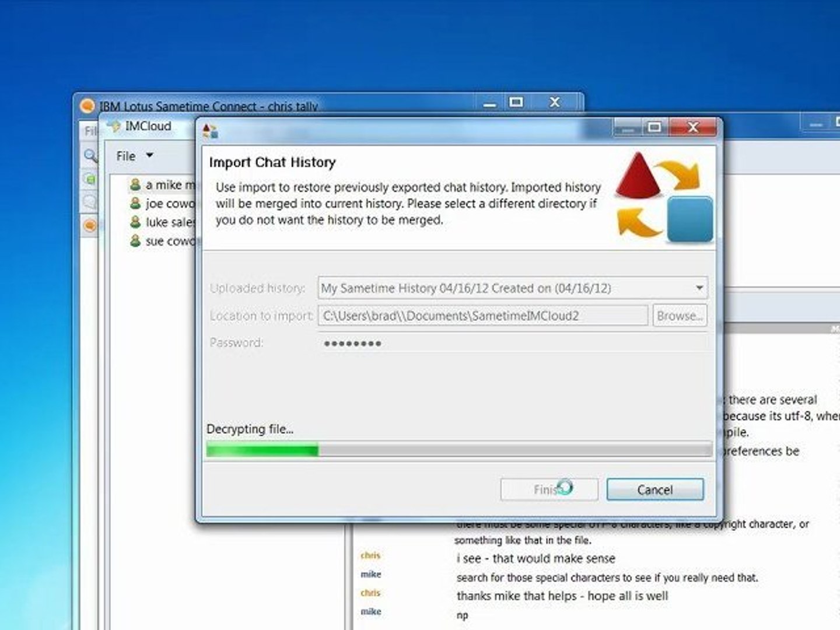This screenshot has width=840, height=630.
Task: Click the person icon beside sue cowo
Action: tap(135, 241)
